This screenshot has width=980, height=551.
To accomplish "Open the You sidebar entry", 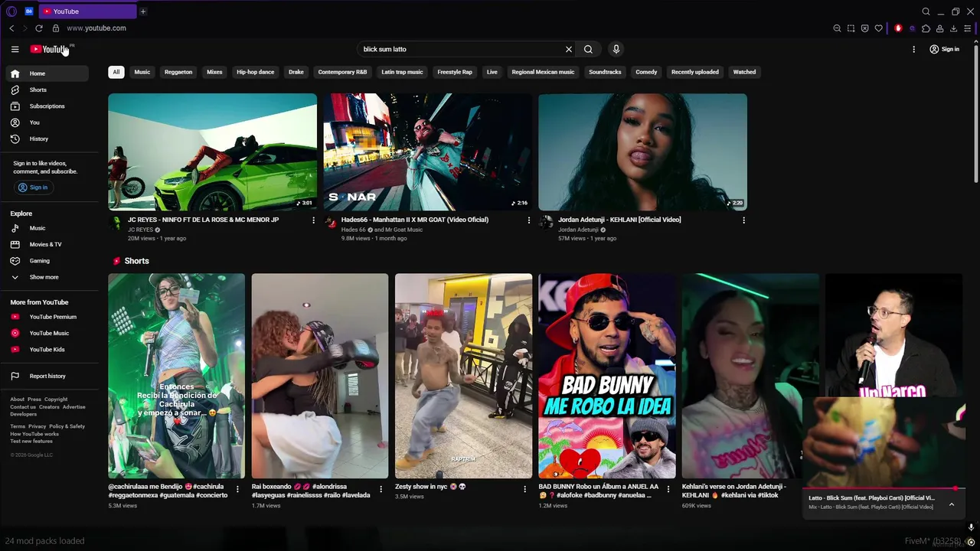I will 47,122.
